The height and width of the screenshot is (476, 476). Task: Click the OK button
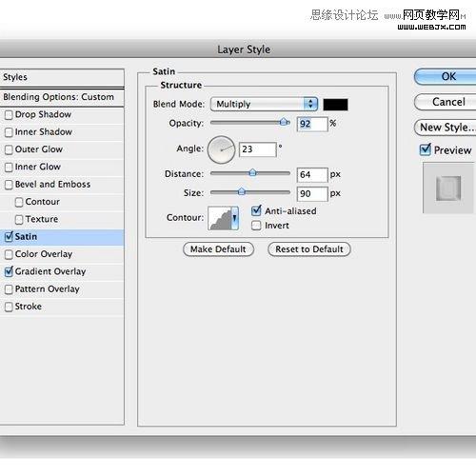click(446, 76)
